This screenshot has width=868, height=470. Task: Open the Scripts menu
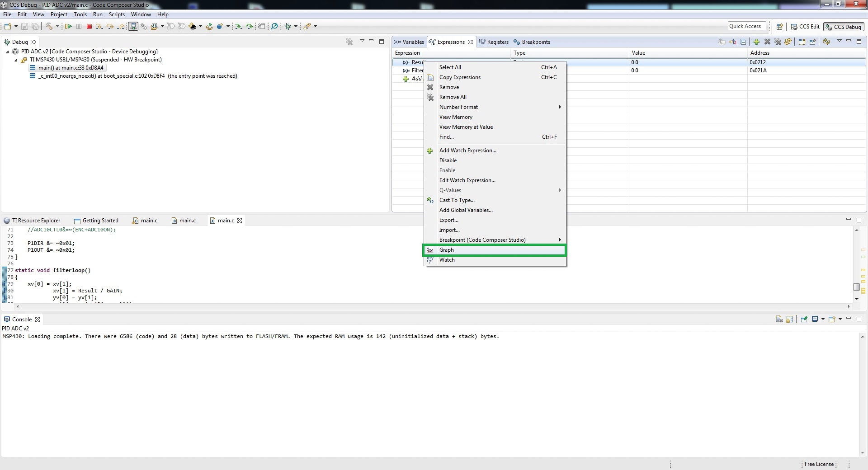click(117, 14)
